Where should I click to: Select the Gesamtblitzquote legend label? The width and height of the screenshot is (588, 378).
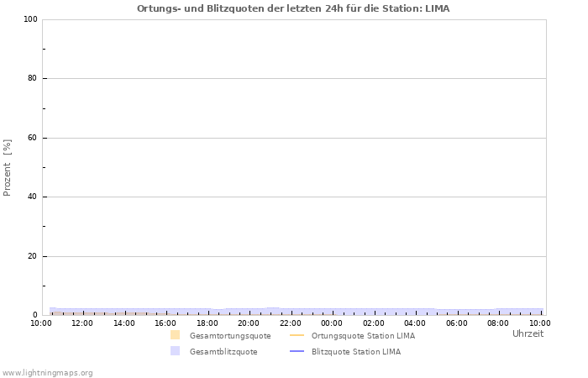(223, 352)
